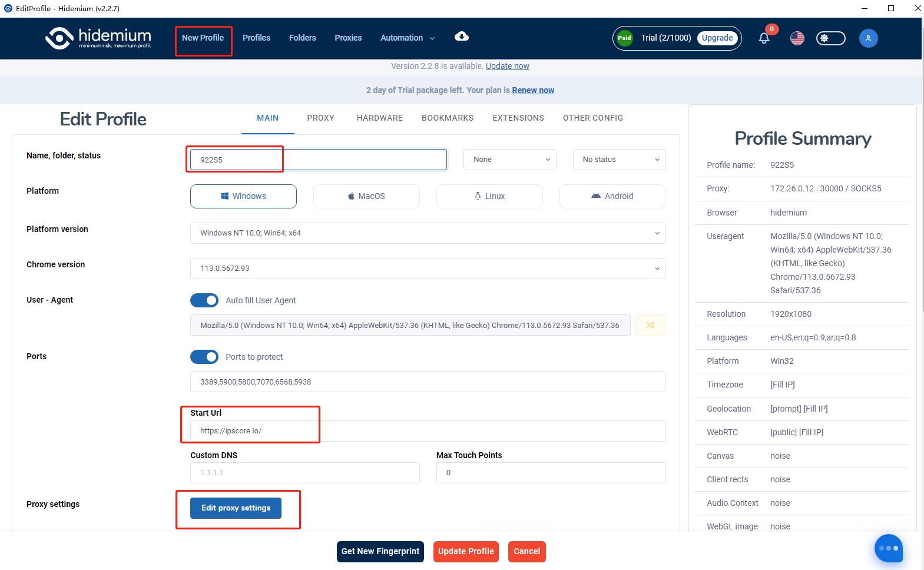Switch to the HARDWARE tab
924x570 pixels.
pyautogui.click(x=379, y=118)
